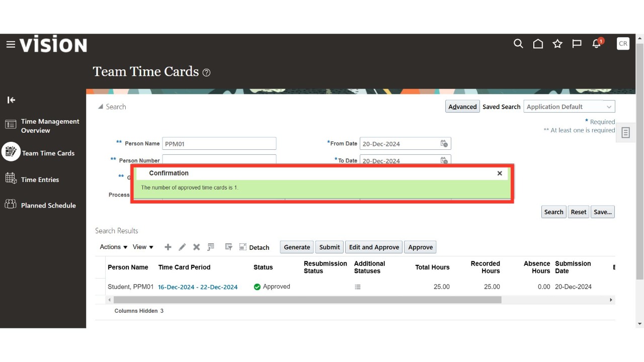Click the Generate button

pyautogui.click(x=297, y=247)
